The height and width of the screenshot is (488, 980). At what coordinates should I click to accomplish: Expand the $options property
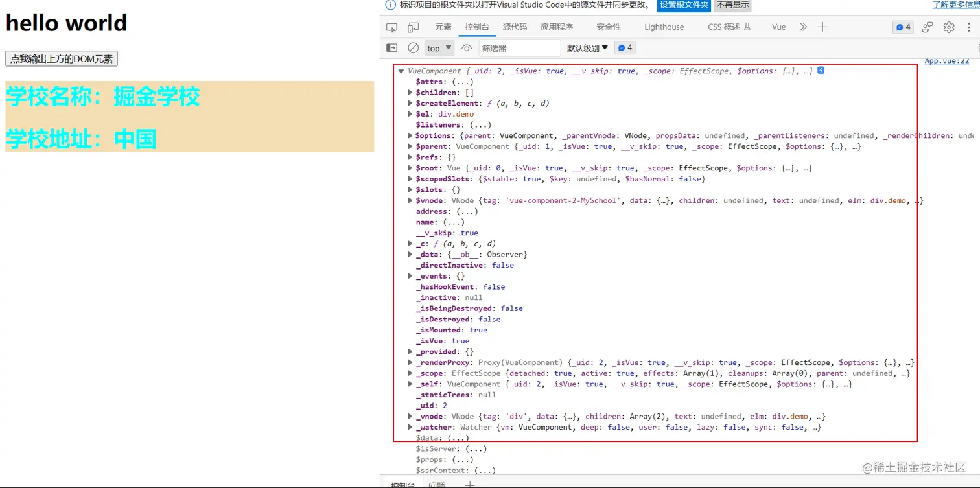(410, 136)
